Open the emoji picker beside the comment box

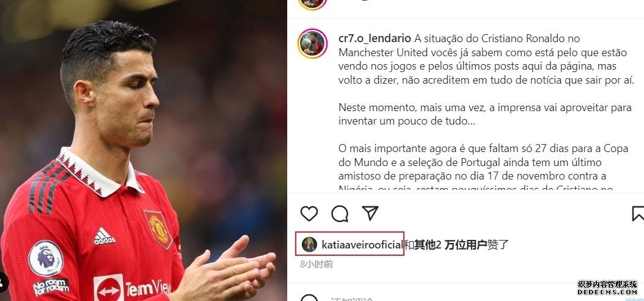click(309, 298)
